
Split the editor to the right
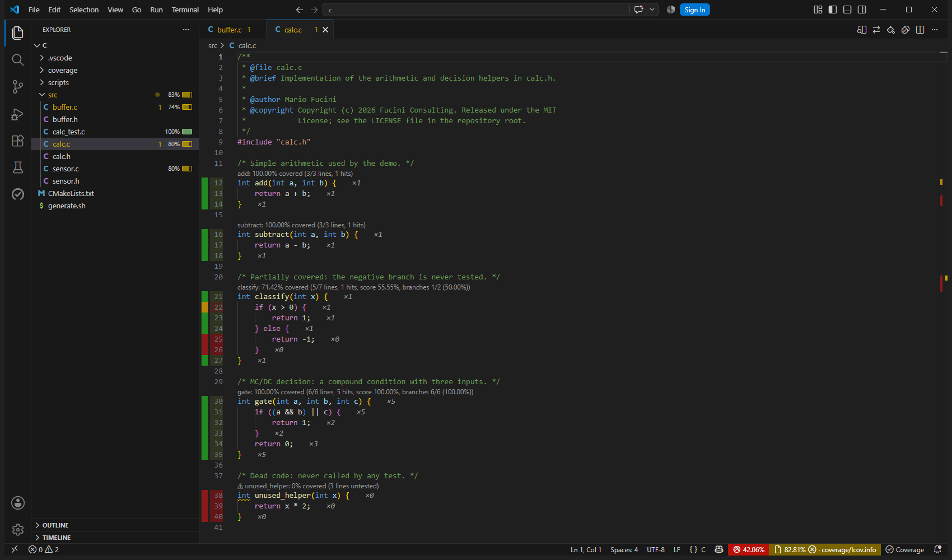(920, 30)
